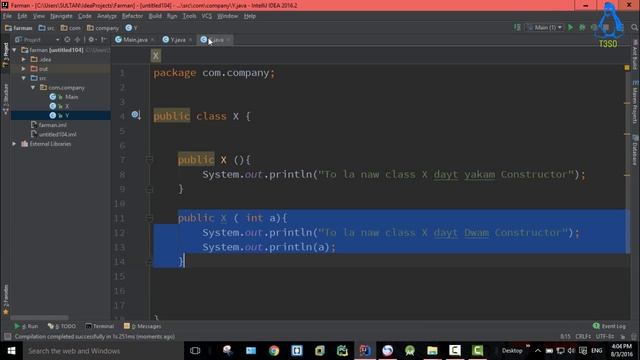Expand the out folder node
This screenshot has height=360, width=640.
pos(24,69)
